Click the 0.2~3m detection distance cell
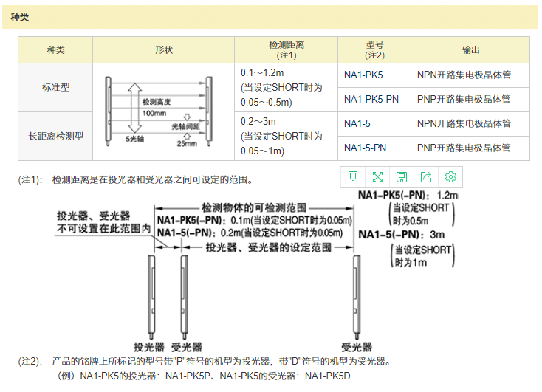This screenshot has width=542, height=392. coord(287,136)
